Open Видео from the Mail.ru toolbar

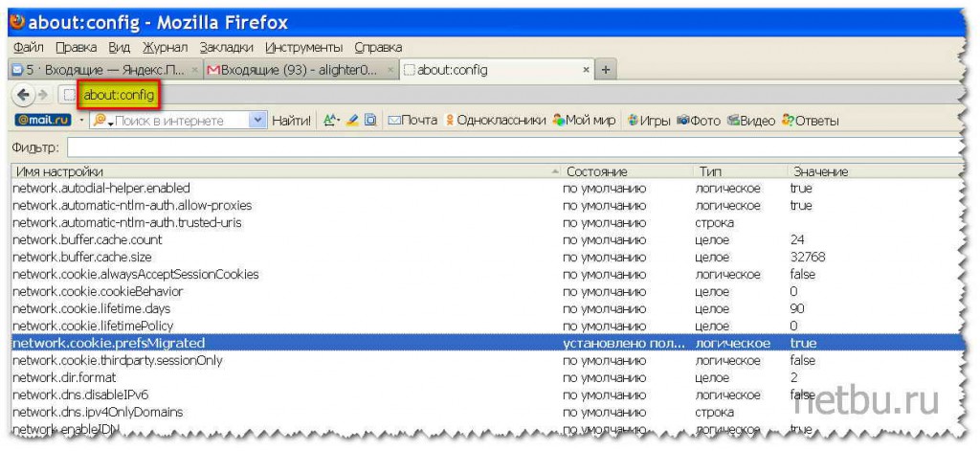point(750,121)
